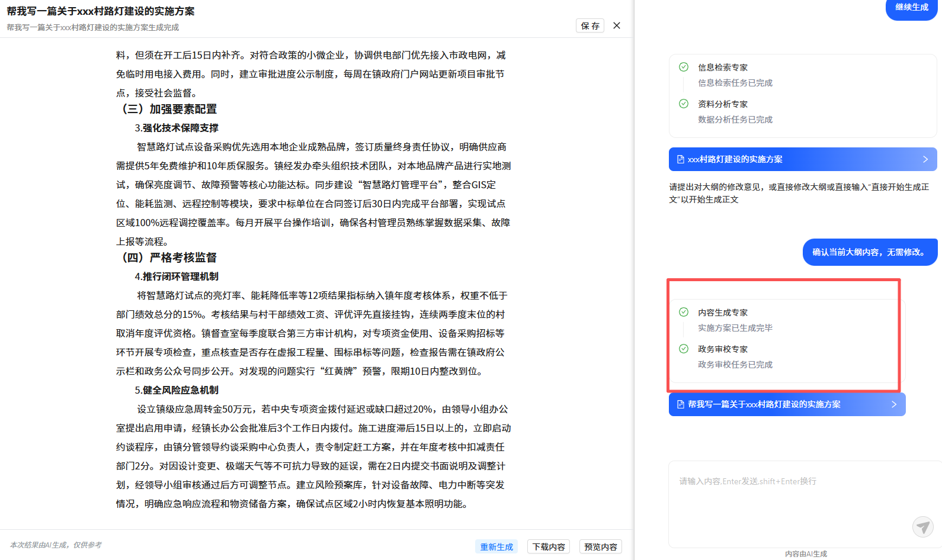Click the green check icon beside 资料分析专家

click(x=684, y=104)
